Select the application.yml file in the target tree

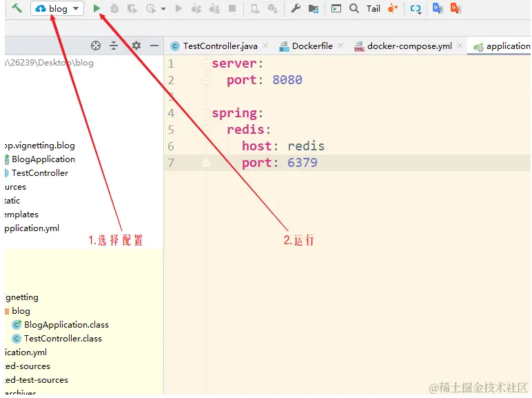25,352
